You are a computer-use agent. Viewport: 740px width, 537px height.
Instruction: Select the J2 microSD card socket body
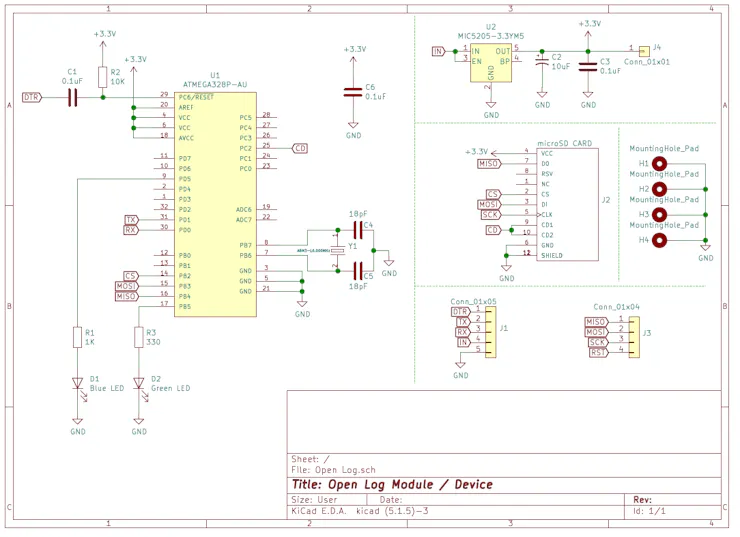point(567,204)
